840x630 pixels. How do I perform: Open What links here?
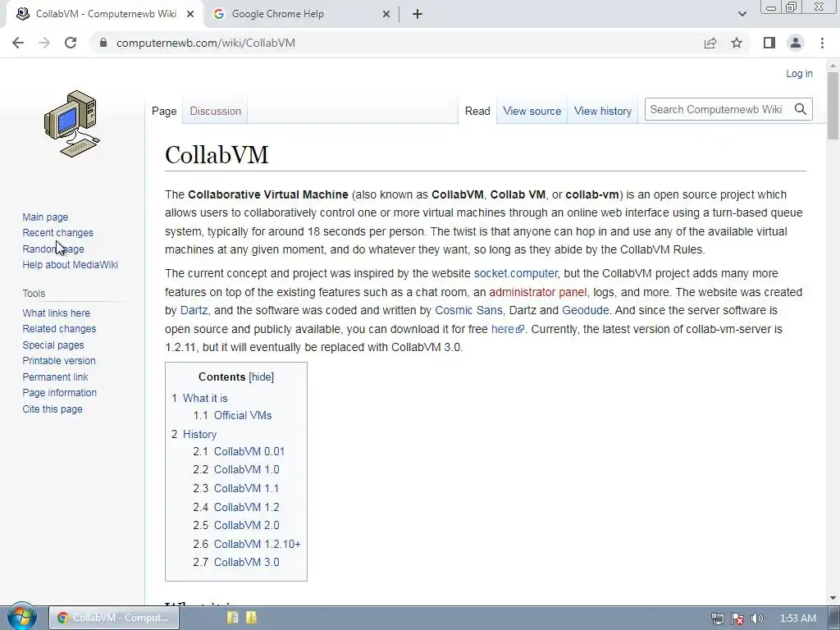click(57, 313)
